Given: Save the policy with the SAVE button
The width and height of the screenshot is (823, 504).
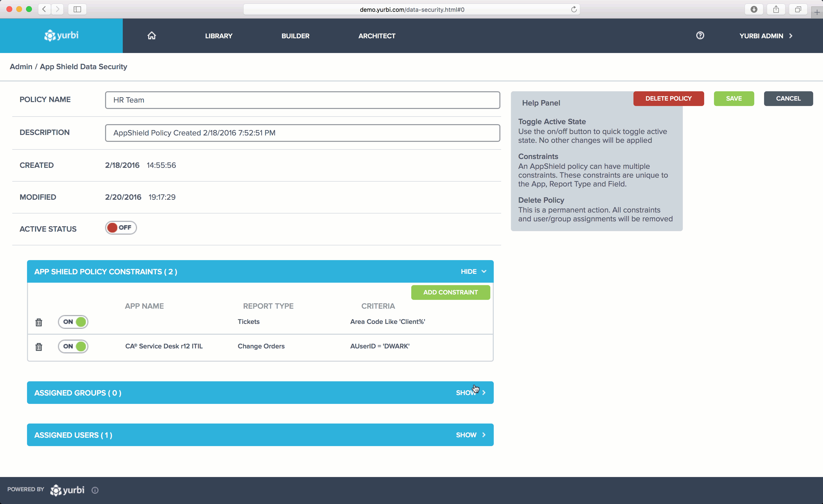Looking at the screenshot, I should tap(733, 98).
